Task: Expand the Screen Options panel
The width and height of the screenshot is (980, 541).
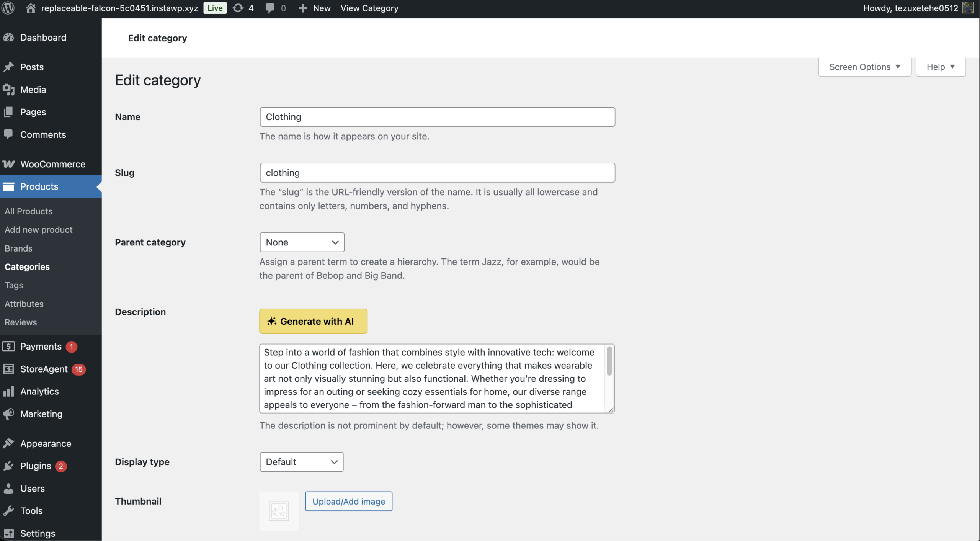Action: tap(864, 67)
